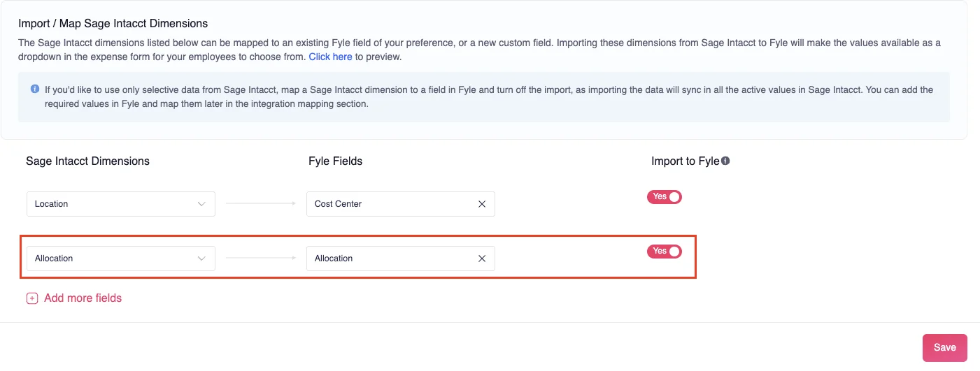The image size is (980, 371).
Task: Toggle Import to Fyle for Allocation row
Action: 665,252
